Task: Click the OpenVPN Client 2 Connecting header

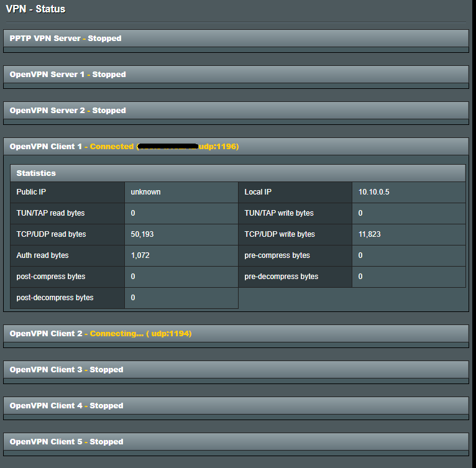Action: 236,334
